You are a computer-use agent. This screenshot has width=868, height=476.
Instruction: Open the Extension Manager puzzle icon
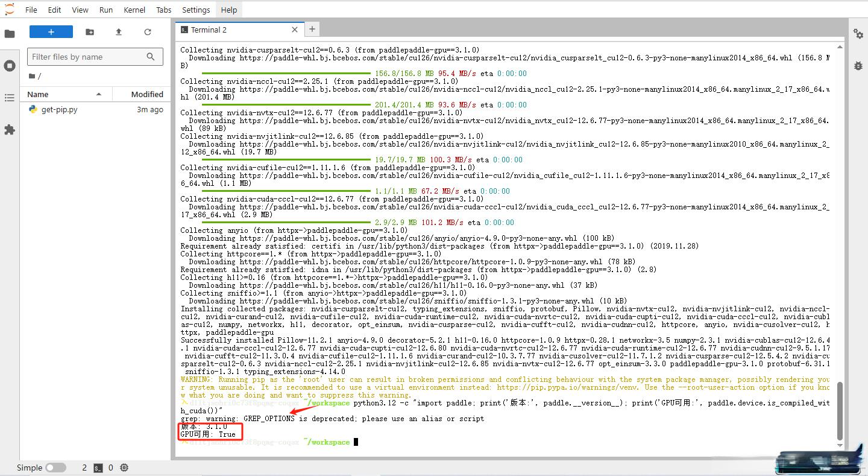10,130
